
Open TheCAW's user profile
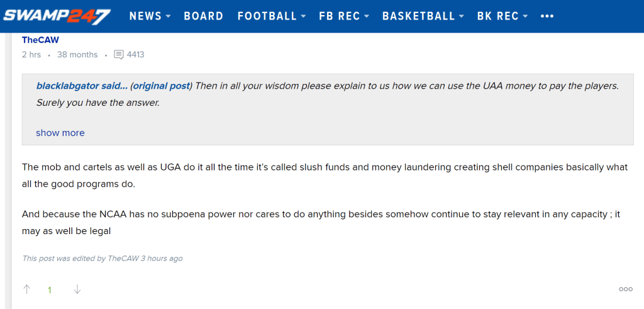pyautogui.click(x=40, y=40)
